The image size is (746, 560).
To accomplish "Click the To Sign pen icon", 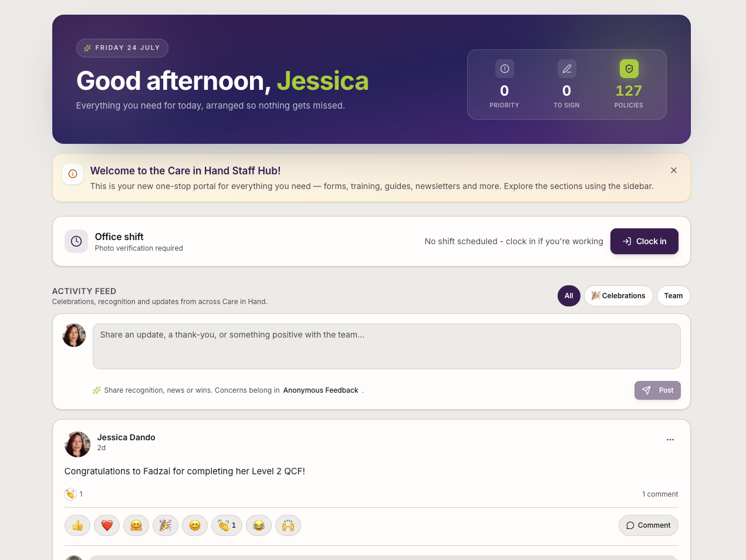I will [x=566, y=69].
